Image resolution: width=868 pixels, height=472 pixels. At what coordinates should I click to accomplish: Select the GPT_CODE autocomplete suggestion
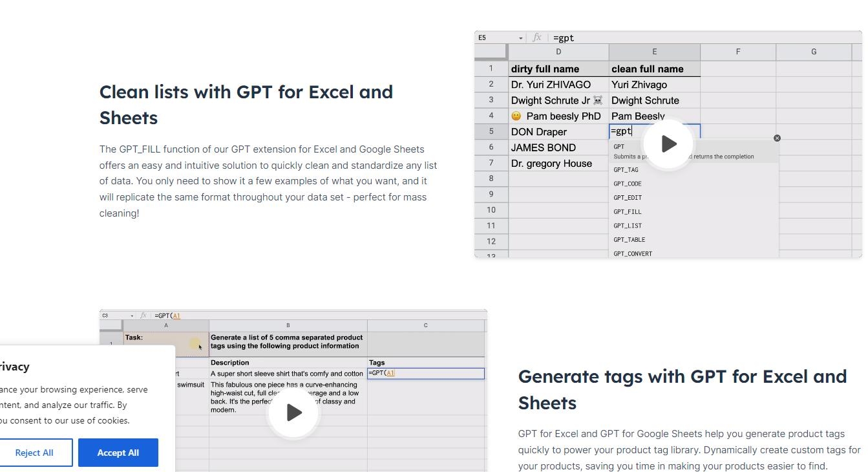(x=693, y=184)
